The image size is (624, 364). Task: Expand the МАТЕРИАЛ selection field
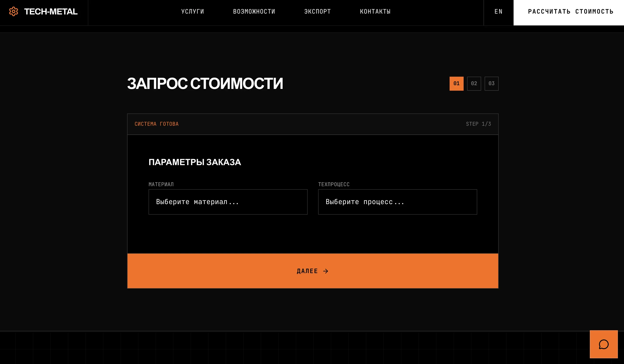(x=228, y=202)
